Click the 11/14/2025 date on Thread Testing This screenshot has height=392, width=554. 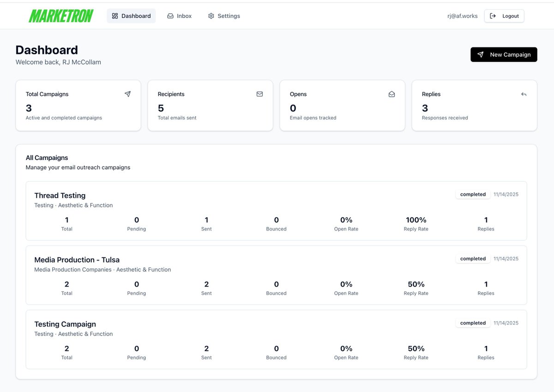click(506, 194)
